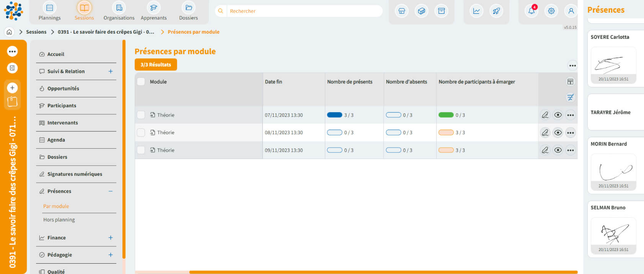
Task: Click the statistics chart icon in top bar
Action: 476,11
